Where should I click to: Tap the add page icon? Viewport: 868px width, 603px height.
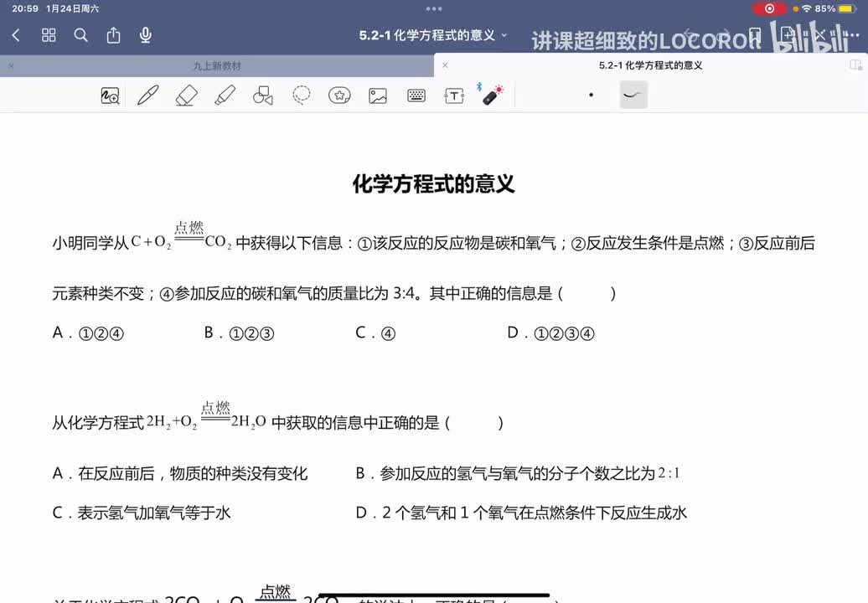tap(788, 35)
